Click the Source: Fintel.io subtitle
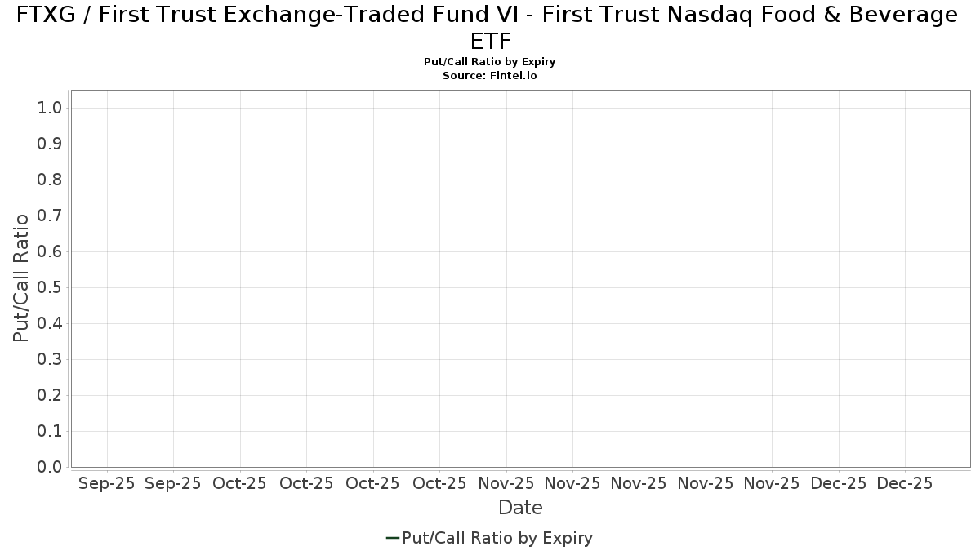The height and width of the screenshot is (551, 980). (x=490, y=75)
